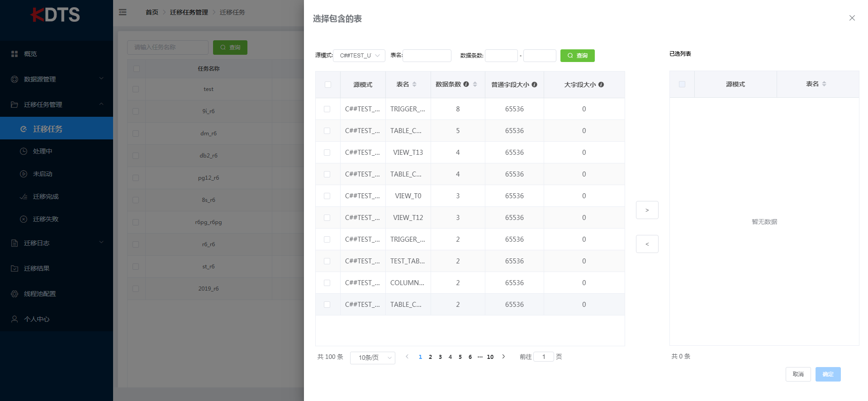Screen dimensions: 868x401
Task: Expand the 数据源管理 sidebar menu
Action: point(57,79)
